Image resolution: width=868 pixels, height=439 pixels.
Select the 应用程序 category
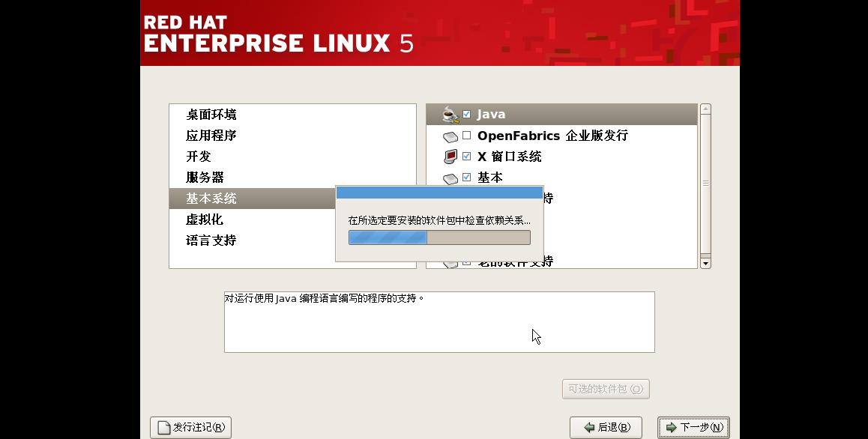[212, 136]
